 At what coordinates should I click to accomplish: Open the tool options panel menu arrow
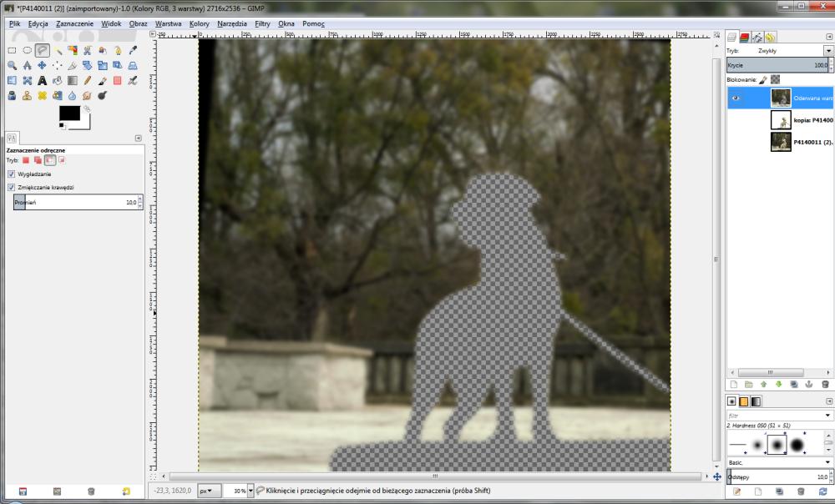click(138, 138)
